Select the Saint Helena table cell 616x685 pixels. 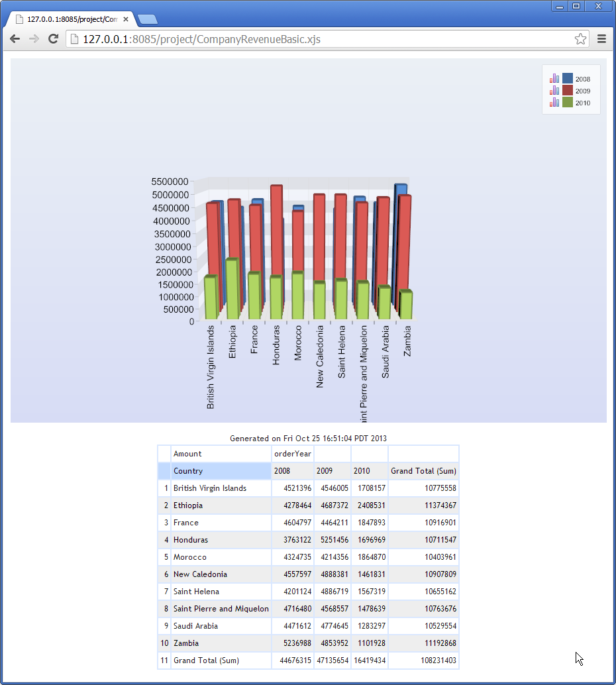click(221, 592)
